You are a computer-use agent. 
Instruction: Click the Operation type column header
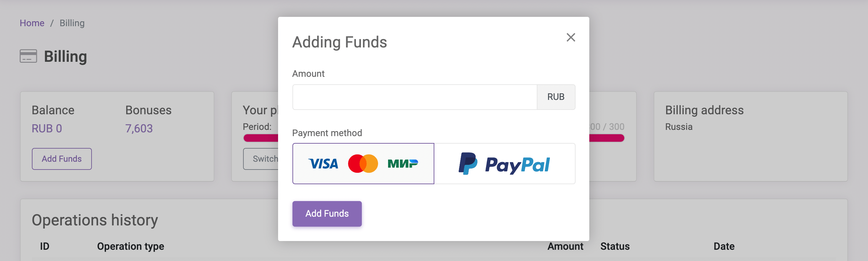130,246
